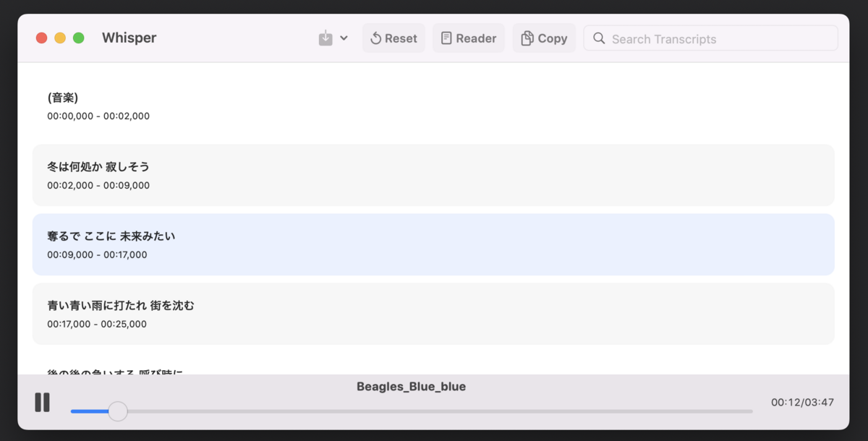Copy the transcript with Copy button
The image size is (868, 441).
click(x=544, y=38)
